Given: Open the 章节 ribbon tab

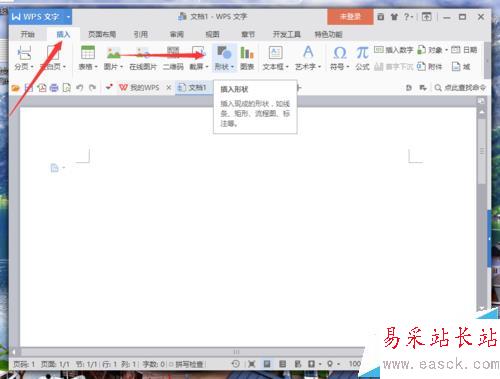Looking at the screenshot, I should (248, 34).
